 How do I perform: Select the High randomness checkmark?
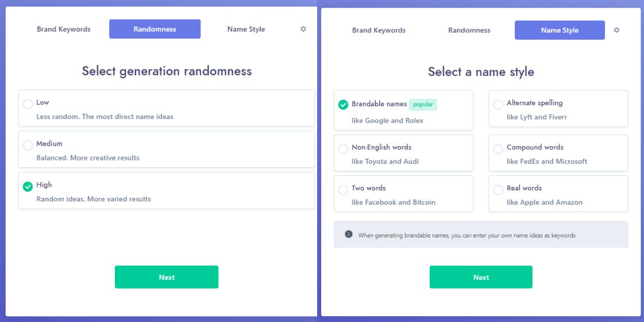tap(28, 187)
